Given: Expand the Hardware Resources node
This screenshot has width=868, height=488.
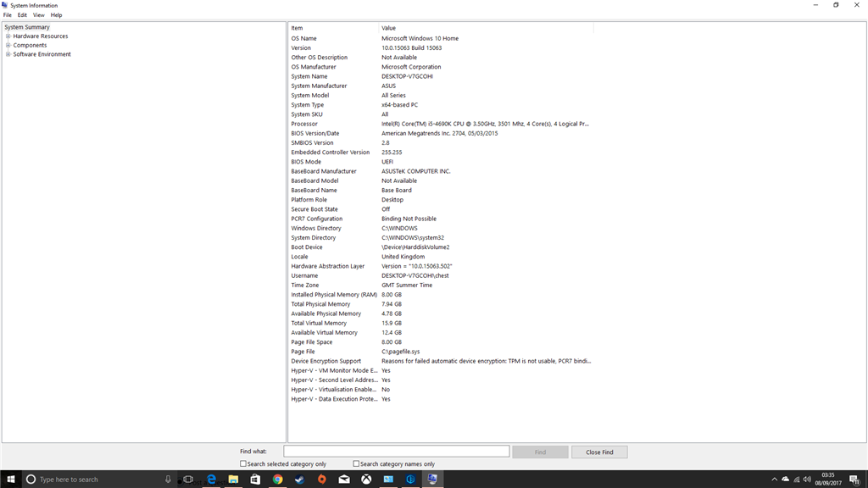Looking at the screenshot, I should pos(8,36).
